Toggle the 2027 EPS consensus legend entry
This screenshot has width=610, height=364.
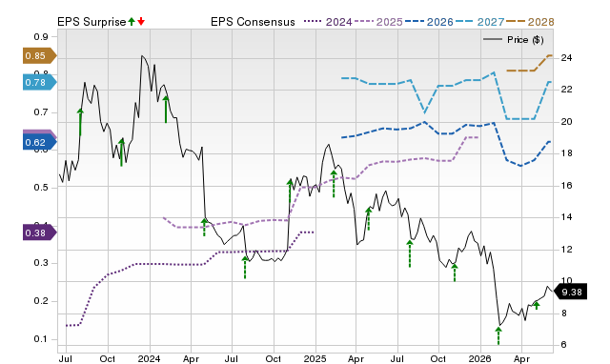[x=480, y=22]
